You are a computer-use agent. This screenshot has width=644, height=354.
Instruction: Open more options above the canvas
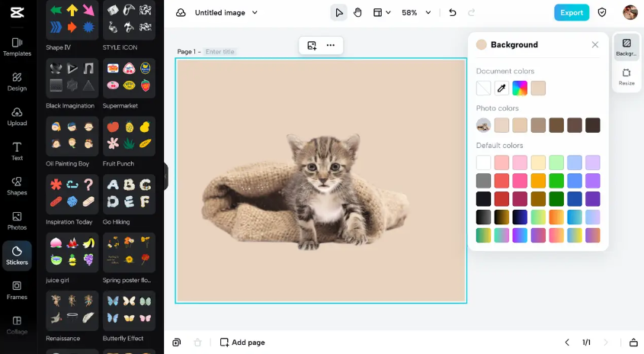click(331, 45)
